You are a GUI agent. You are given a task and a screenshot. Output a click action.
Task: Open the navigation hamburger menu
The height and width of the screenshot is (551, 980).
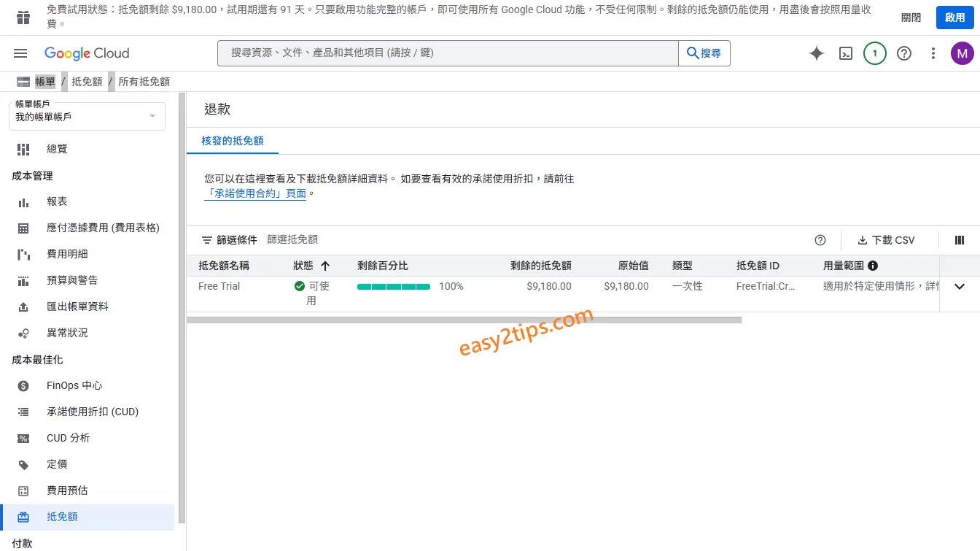click(x=20, y=53)
